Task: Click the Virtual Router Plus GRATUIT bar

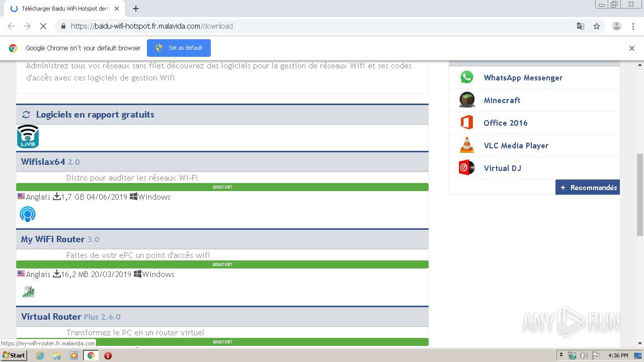Action: (x=222, y=342)
